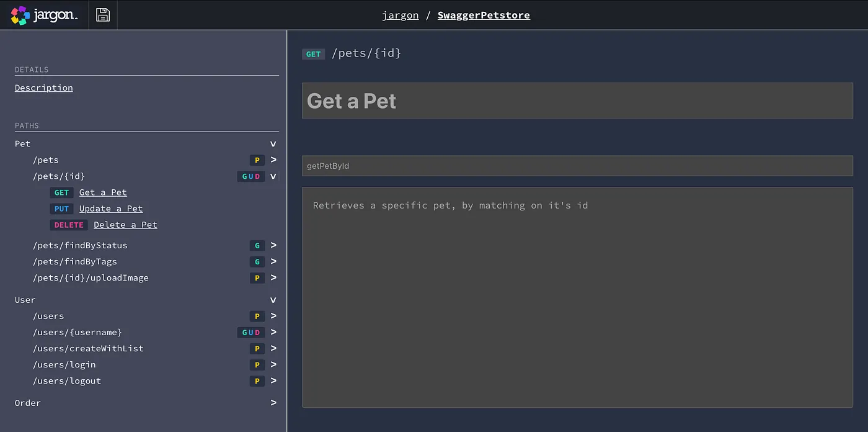Click the jargon logo icon

coord(19,14)
